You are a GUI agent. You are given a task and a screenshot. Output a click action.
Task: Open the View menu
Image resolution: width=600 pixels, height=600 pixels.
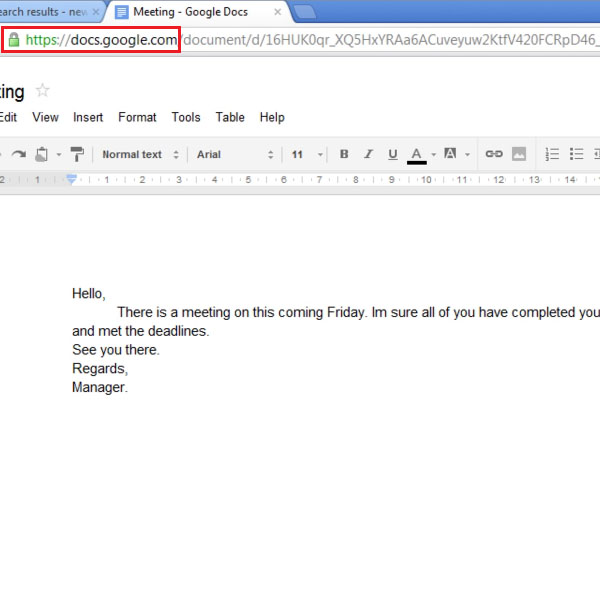45,117
